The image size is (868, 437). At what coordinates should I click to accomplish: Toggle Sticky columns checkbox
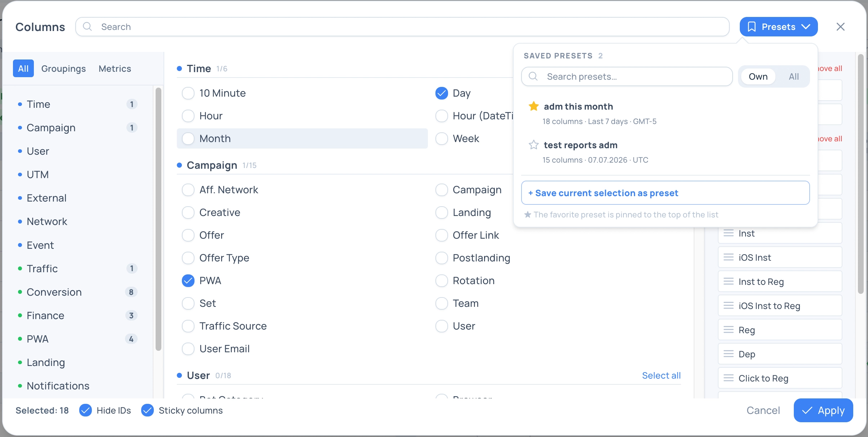pos(147,410)
